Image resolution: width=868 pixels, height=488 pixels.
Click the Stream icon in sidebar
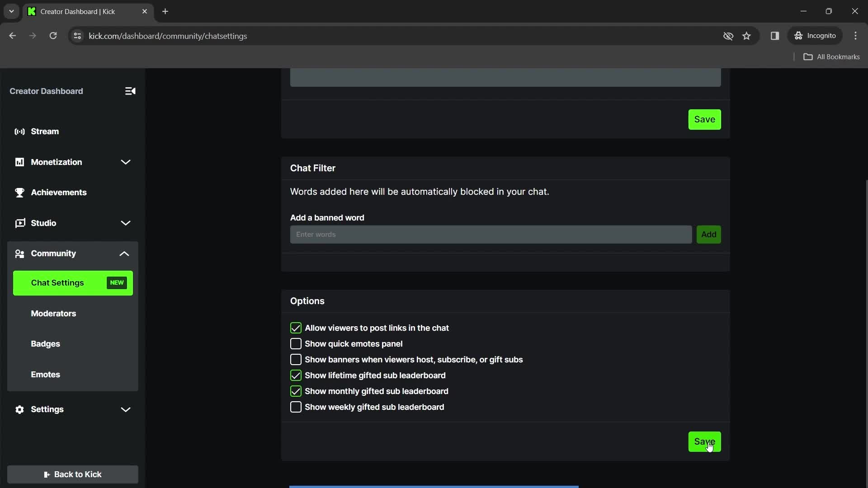coord(20,131)
